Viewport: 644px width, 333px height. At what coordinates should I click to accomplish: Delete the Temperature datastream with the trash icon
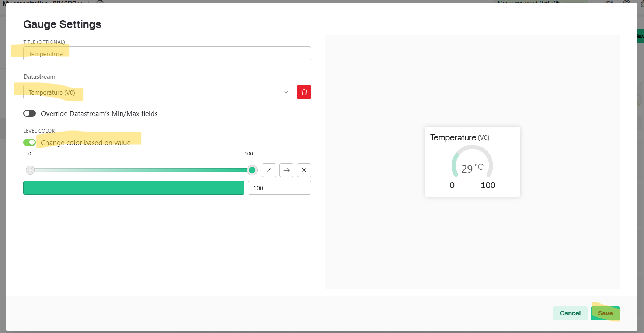pyautogui.click(x=304, y=92)
